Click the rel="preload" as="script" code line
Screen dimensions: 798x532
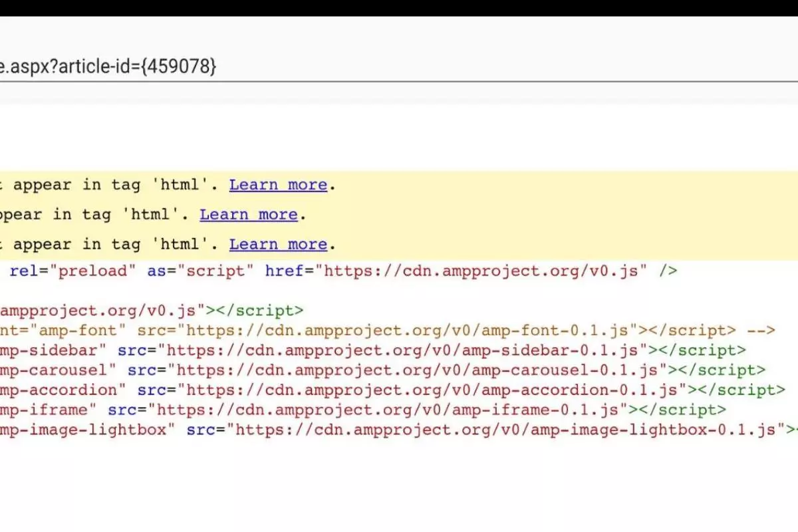[x=343, y=271]
